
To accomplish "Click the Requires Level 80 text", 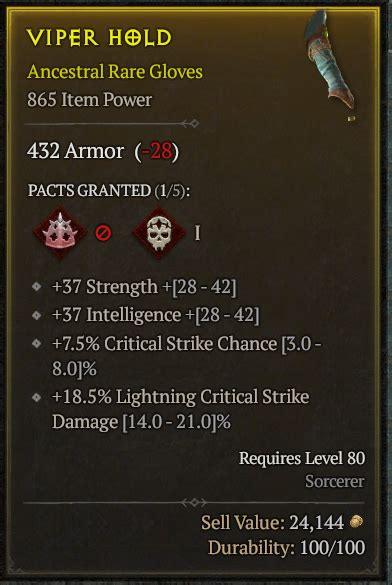I will coord(302,458).
